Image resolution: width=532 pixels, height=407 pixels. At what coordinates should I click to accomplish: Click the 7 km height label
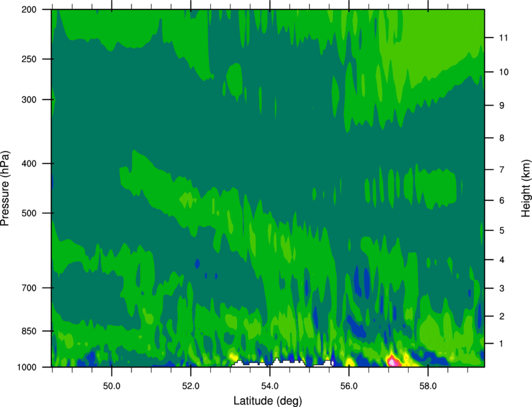[x=502, y=170]
